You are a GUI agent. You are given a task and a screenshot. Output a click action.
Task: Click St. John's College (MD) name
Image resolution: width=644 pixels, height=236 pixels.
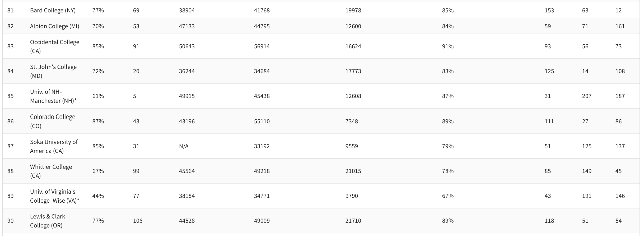[53, 71]
